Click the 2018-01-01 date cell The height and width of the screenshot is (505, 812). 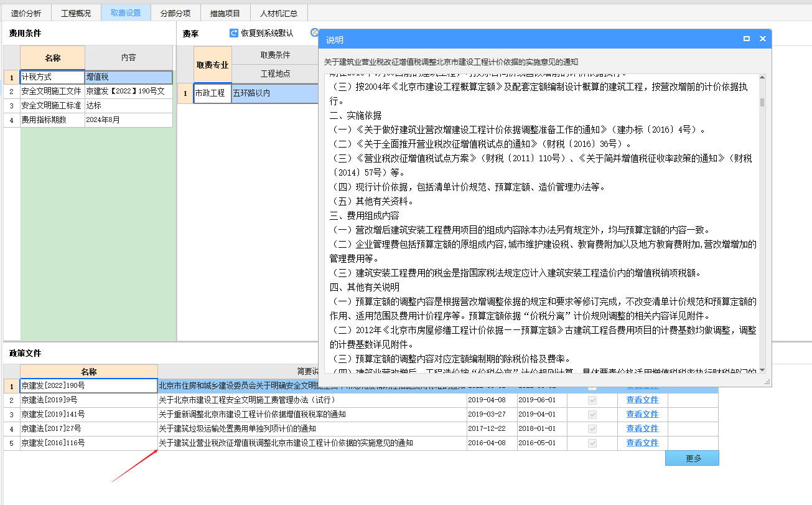click(542, 428)
